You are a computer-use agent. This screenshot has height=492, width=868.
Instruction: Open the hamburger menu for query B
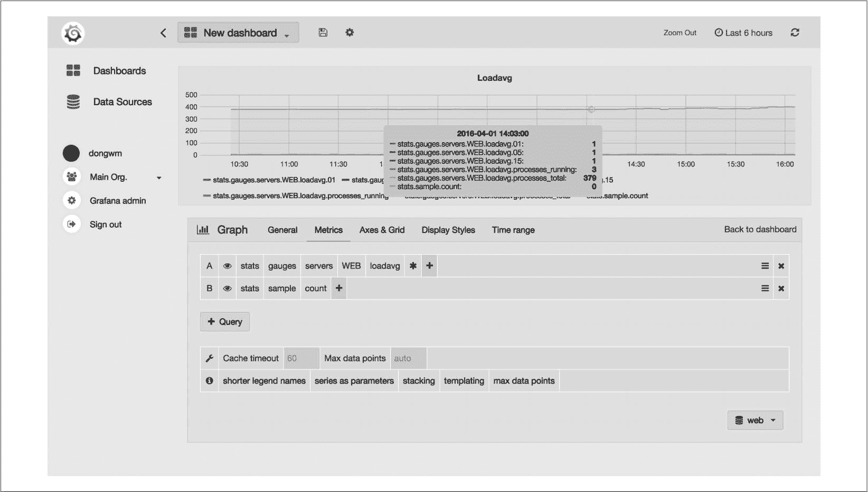coord(765,289)
